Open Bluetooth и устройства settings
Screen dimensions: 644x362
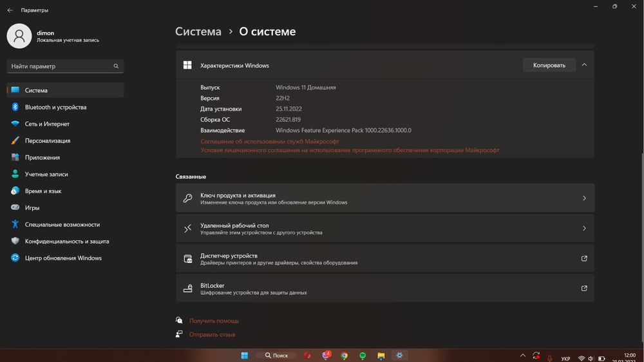point(65,107)
